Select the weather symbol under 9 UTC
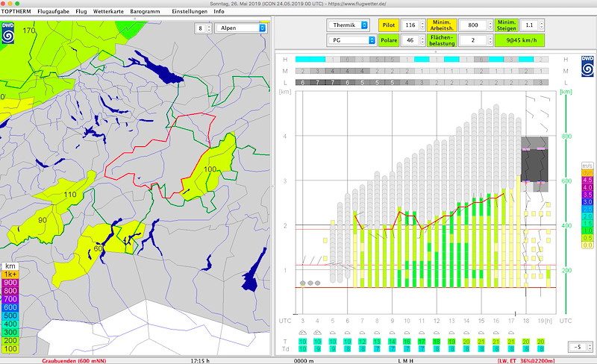Screen dimensions: 597x364 coord(393,333)
